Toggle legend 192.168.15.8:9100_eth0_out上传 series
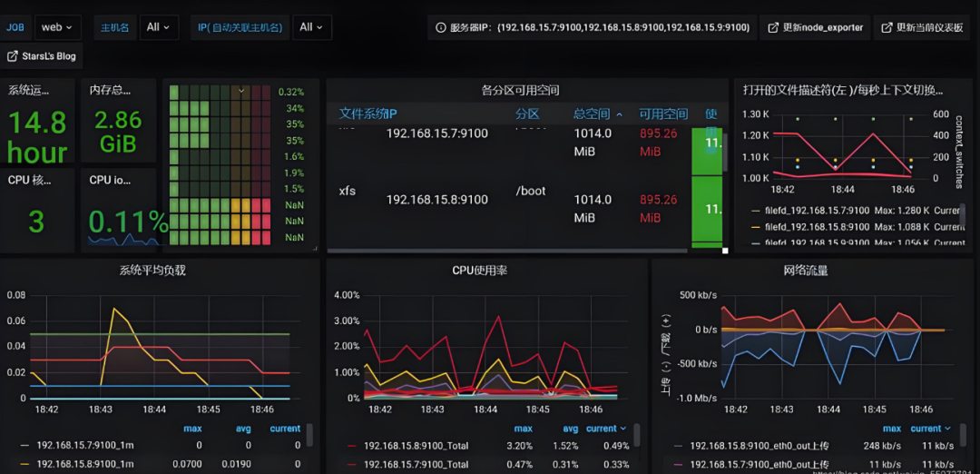 click(759, 446)
